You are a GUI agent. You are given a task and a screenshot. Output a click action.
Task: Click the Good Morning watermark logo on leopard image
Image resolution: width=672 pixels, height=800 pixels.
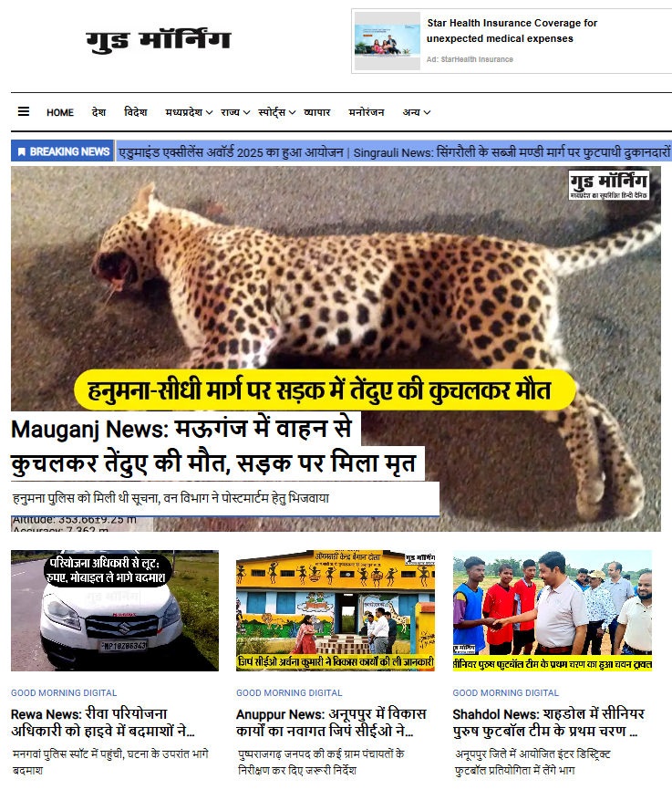pos(609,184)
